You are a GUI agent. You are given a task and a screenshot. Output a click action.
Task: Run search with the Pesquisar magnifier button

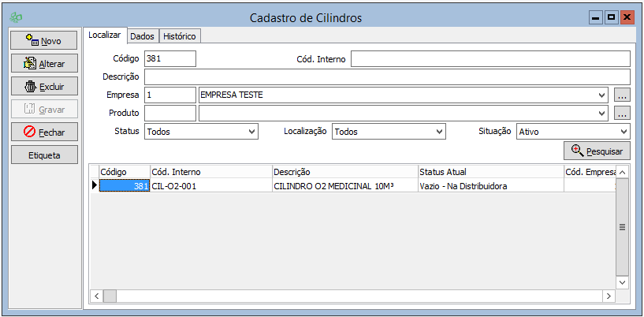point(597,151)
